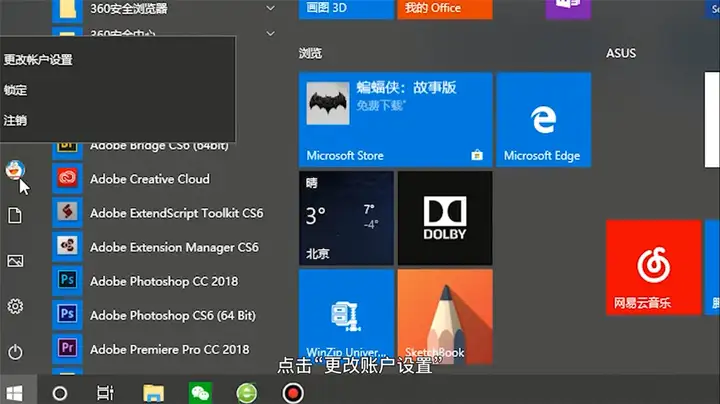Open 360 browser from the taskbar
Image resolution: width=720 pixels, height=404 pixels.
click(x=247, y=393)
